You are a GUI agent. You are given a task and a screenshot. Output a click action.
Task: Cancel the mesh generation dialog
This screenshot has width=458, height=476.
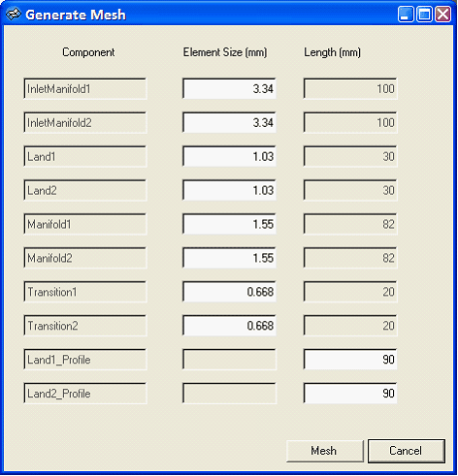pos(407,451)
